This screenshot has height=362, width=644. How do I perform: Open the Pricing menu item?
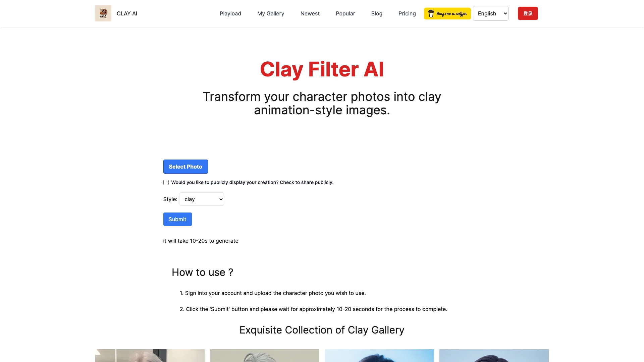pyautogui.click(x=407, y=13)
